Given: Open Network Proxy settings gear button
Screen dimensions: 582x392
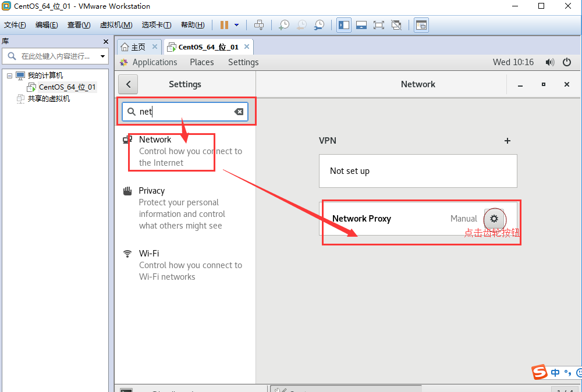Looking at the screenshot, I should coord(494,219).
